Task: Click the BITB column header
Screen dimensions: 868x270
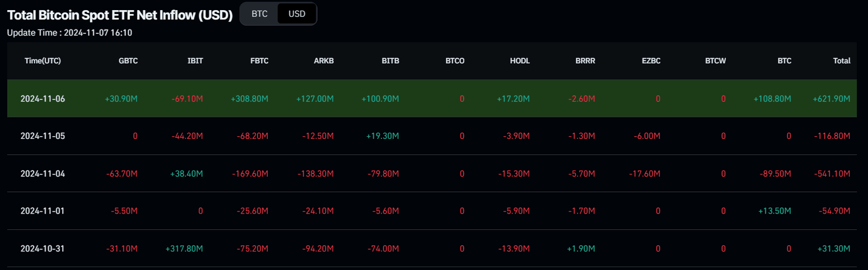Action: point(390,61)
